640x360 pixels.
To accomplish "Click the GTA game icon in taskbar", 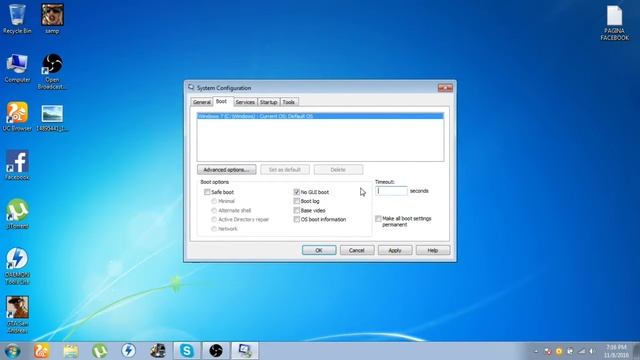I will click(158, 351).
